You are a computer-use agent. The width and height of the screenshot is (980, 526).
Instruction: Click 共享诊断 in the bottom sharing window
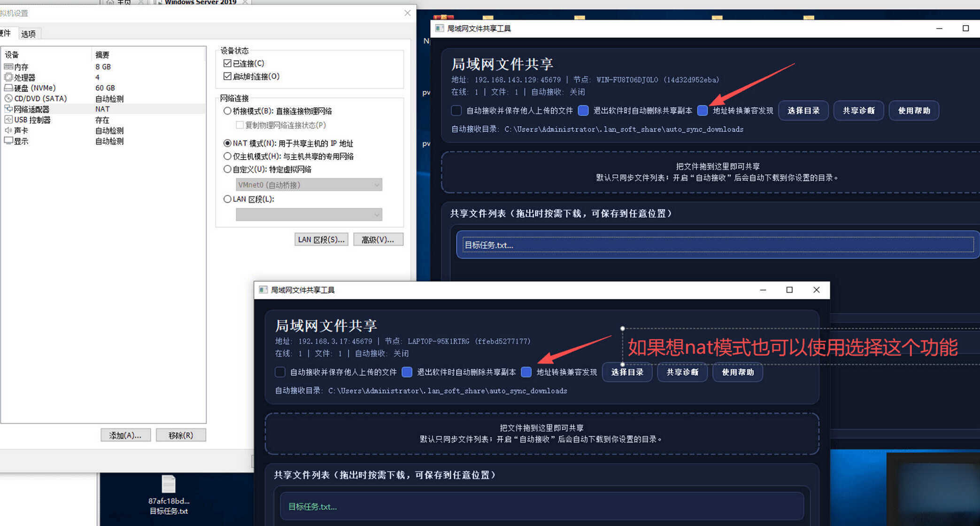(682, 372)
